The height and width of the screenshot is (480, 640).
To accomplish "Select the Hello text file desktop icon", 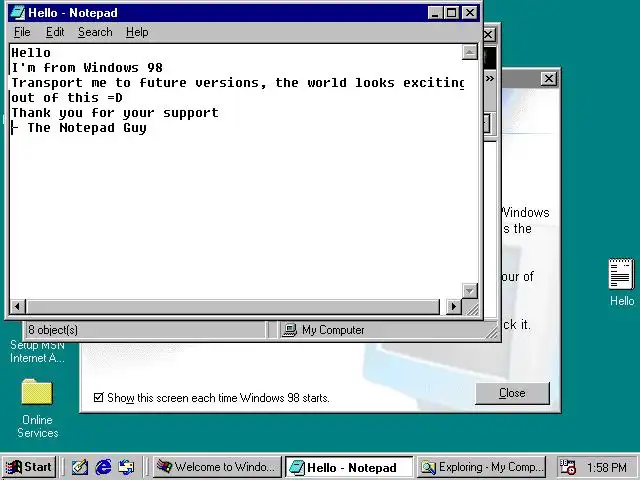I will (622, 282).
